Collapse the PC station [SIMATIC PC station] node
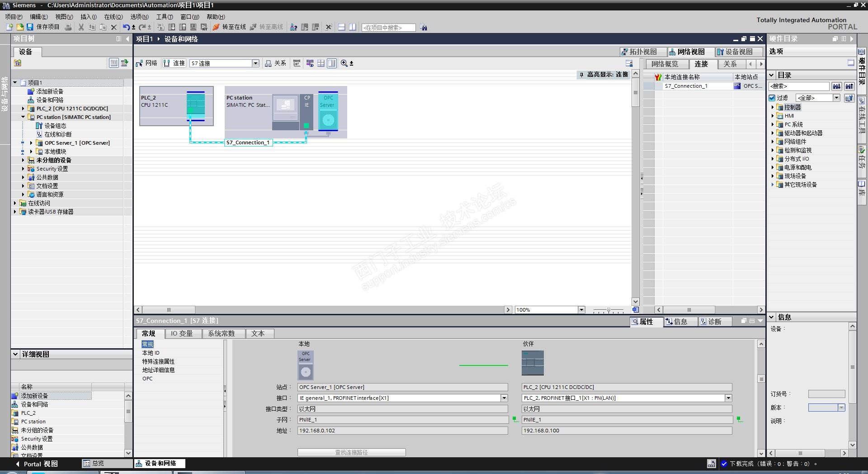868x474 pixels. click(23, 117)
